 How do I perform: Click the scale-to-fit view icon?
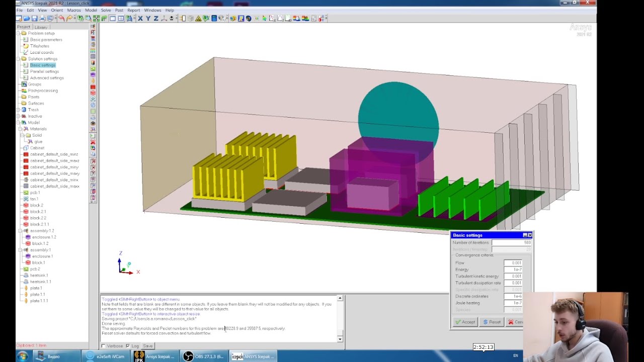tap(96, 19)
